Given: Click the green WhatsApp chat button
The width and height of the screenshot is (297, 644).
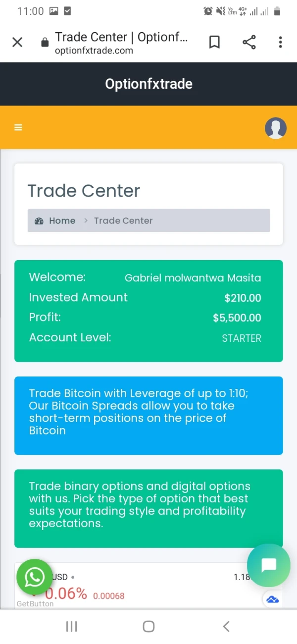Looking at the screenshot, I should (34, 577).
